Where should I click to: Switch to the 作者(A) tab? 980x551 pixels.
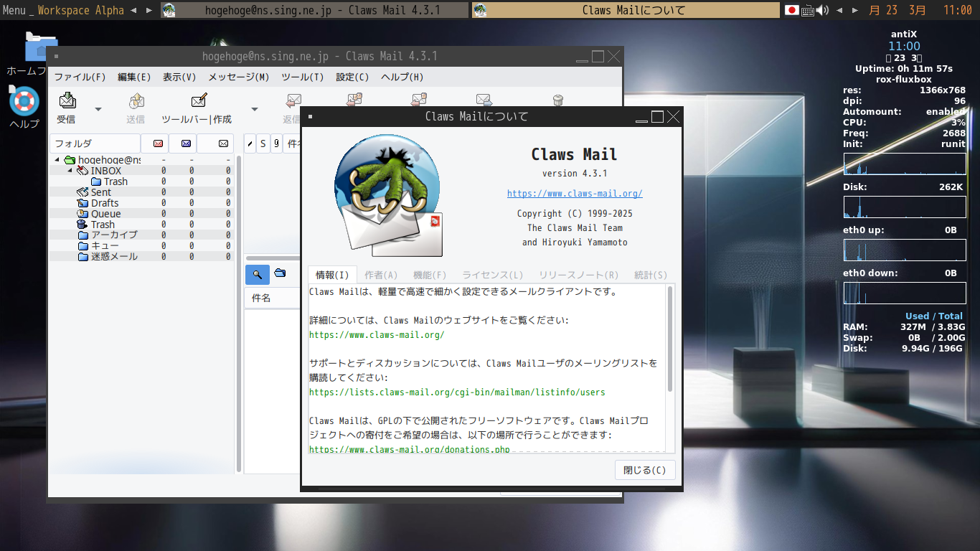(x=380, y=275)
